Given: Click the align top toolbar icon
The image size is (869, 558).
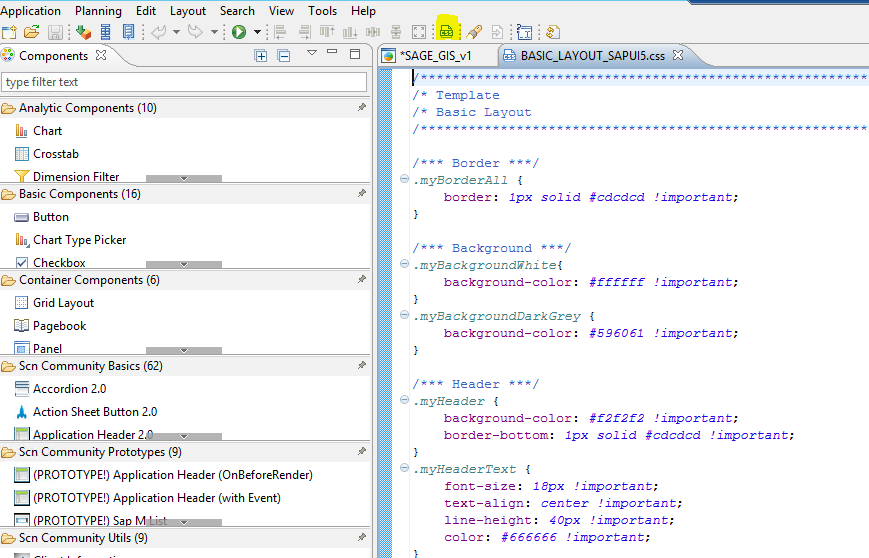Looking at the screenshot, I should pyautogui.click(x=327, y=32).
